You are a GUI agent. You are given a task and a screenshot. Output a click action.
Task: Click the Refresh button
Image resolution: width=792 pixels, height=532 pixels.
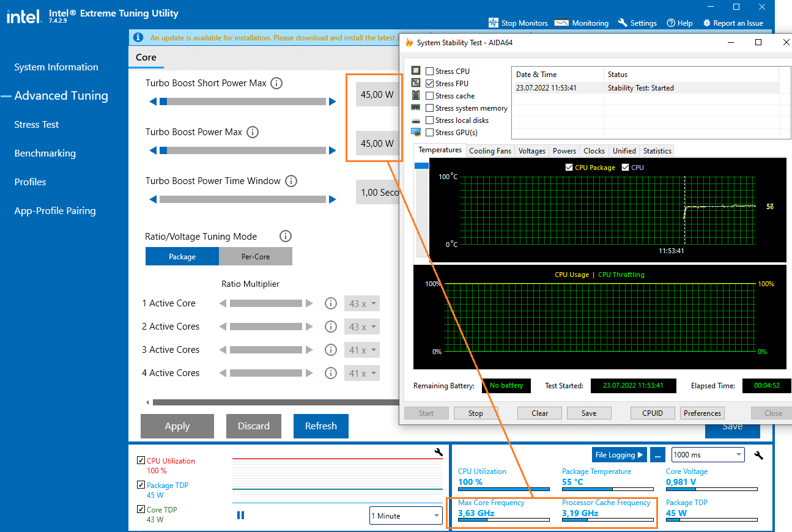point(321,426)
